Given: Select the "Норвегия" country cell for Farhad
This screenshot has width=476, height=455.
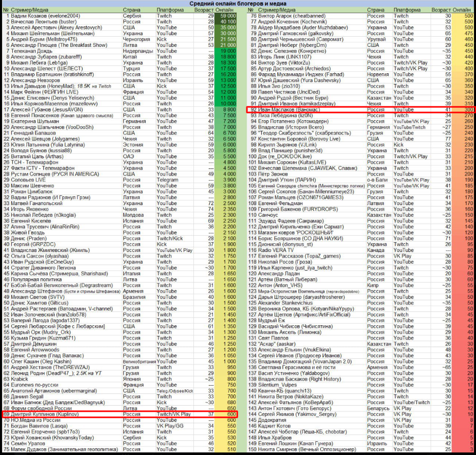Looking at the screenshot, I should 378,74.
